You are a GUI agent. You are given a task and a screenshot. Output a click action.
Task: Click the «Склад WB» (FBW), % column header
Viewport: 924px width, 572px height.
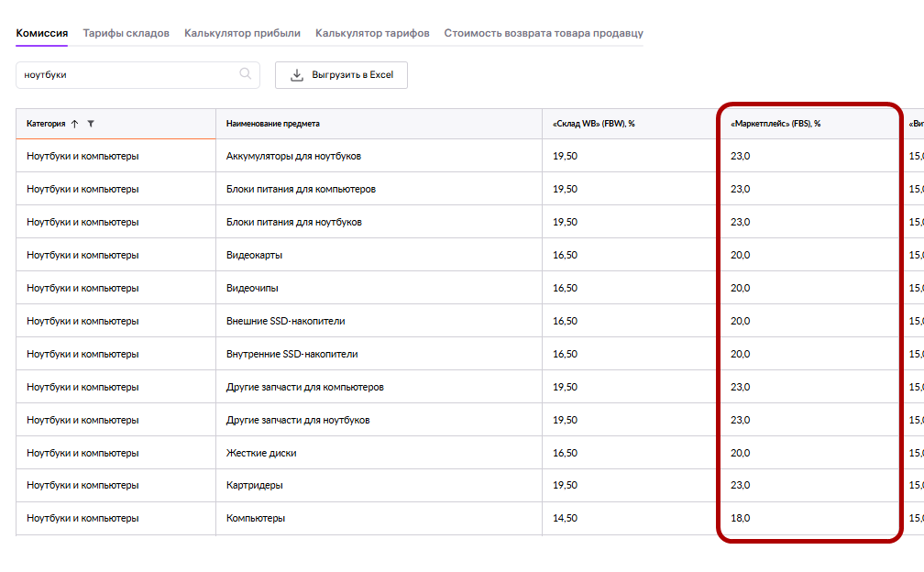point(594,124)
